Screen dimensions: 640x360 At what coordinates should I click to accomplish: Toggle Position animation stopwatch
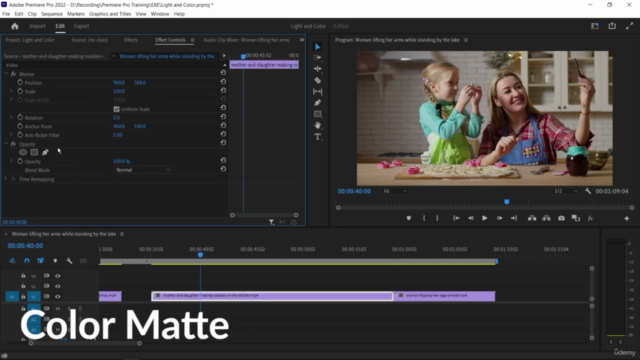click(x=20, y=82)
